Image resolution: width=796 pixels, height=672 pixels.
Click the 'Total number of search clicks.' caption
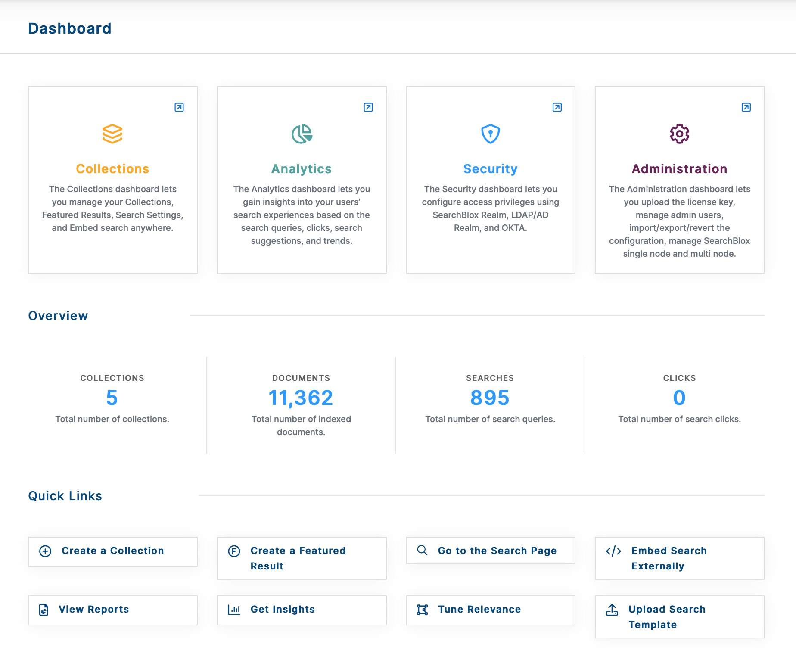[680, 419]
